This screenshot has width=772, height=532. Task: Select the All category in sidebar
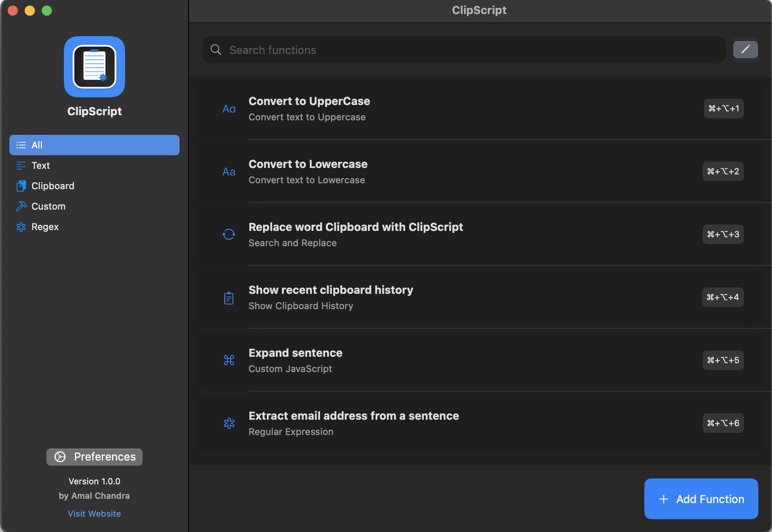pyautogui.click(x=94, y=145)
